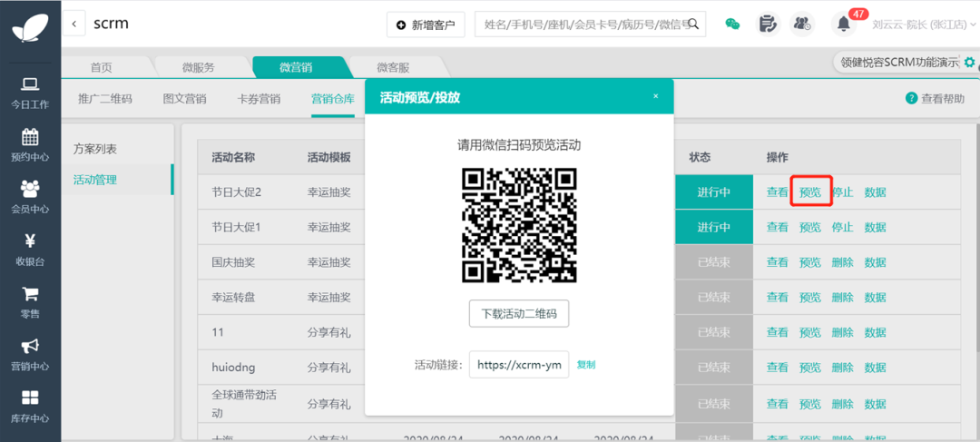Viewport: 980px width, 442px height.
Task: Select 活动管理 in left panel
Action: tap(95, 180)
